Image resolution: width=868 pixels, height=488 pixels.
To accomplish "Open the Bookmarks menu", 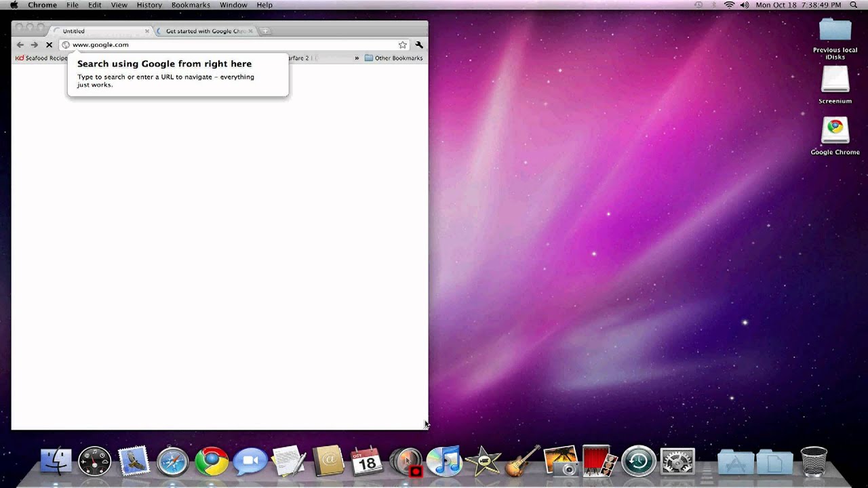I will click(191, 5).
